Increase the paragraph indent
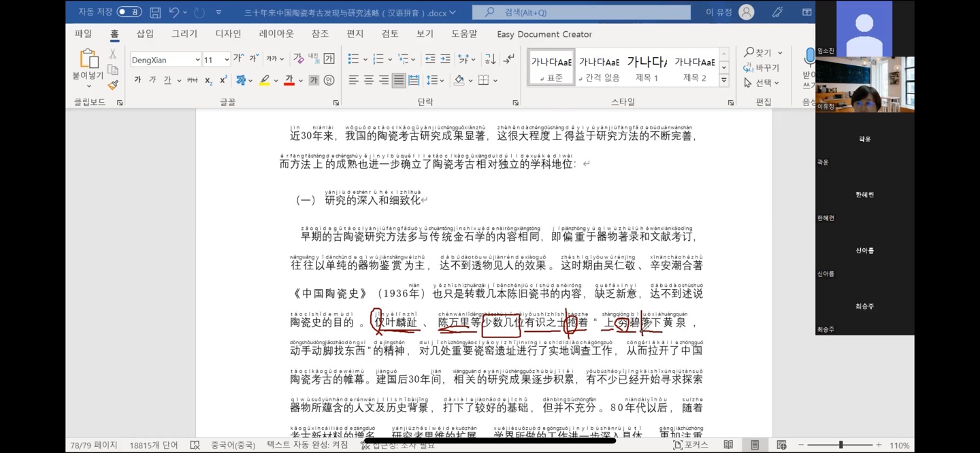Screen dimensions: 980x453 point(445,59)
